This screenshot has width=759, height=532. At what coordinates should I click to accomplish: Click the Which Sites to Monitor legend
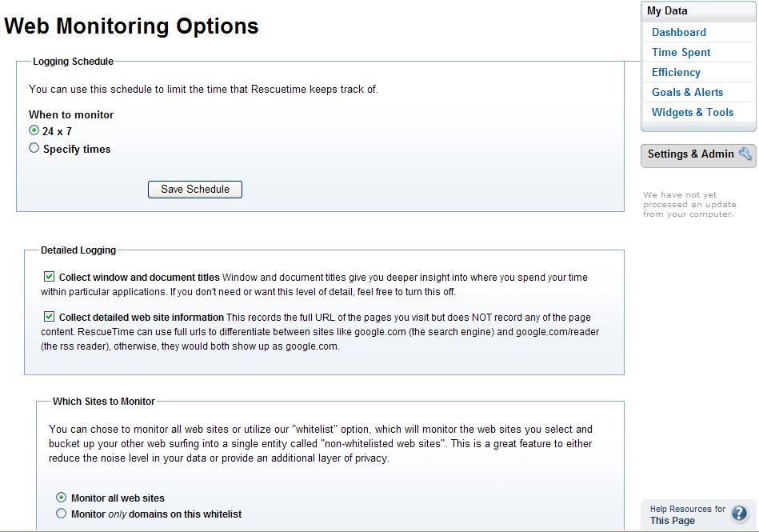[104, 402]
